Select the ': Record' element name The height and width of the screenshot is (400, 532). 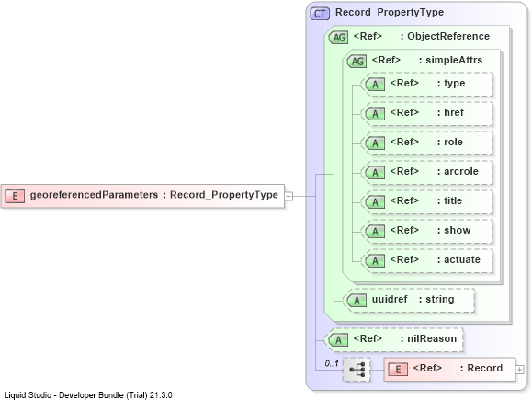tap(481, 368)
